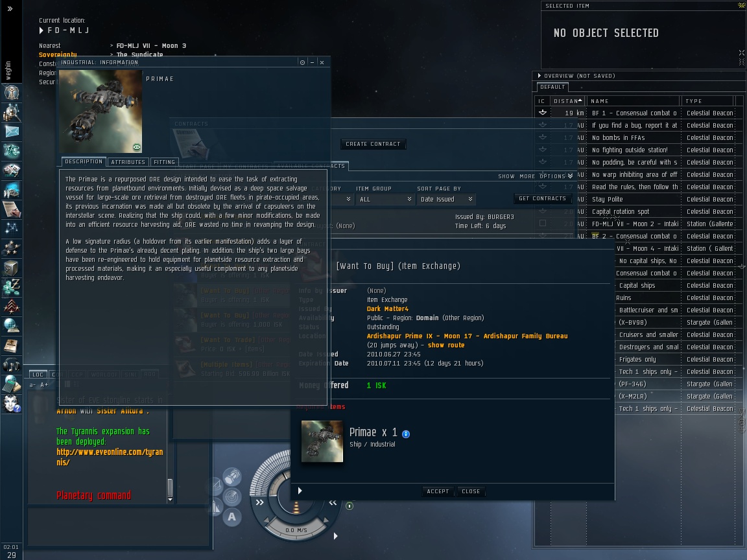Image resolution: width=747 pixels, height=560 pixels.
Task: Open the eveonline.com tyrannis chat link
Action: 110,457
